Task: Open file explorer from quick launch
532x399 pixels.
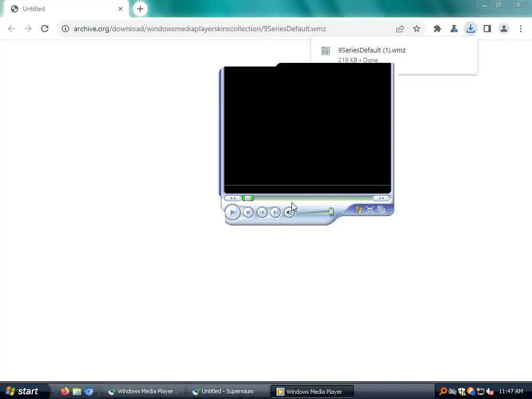Action: pos(77,391)
